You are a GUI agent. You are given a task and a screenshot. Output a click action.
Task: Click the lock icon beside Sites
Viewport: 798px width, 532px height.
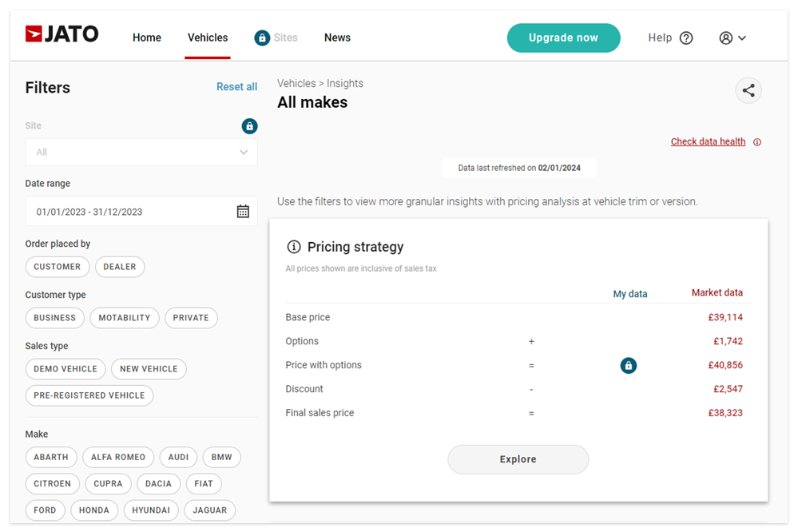[262, 38]
